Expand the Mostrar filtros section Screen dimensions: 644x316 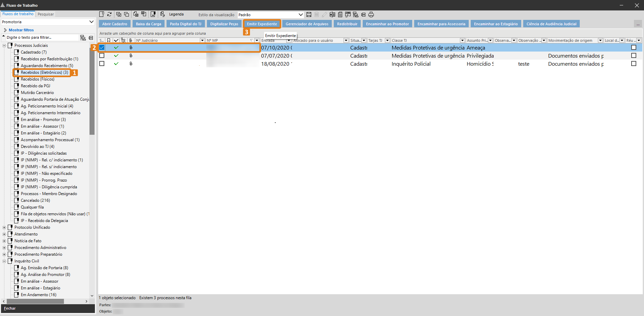(x=19, y=30)
